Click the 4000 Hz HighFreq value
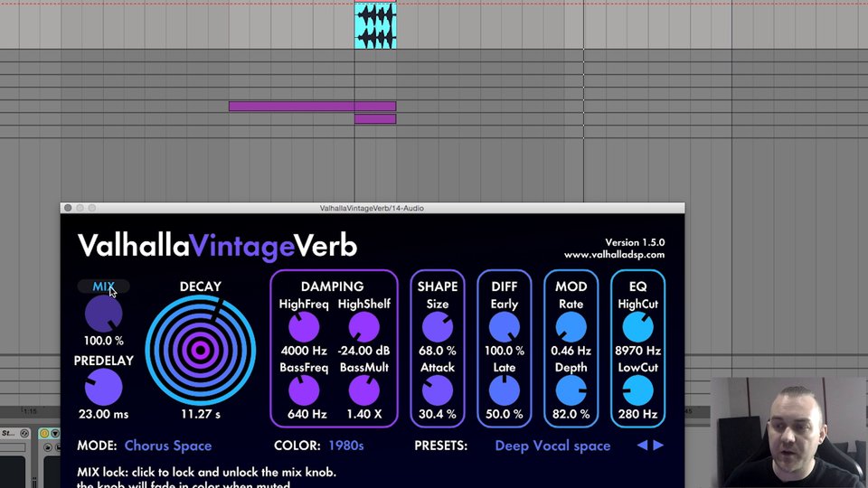This screenshot has height=488, width=868. tap(304, 351)
